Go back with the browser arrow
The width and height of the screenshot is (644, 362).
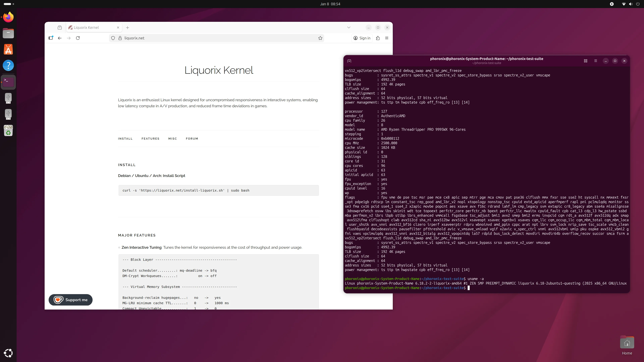tap(60, 38)
